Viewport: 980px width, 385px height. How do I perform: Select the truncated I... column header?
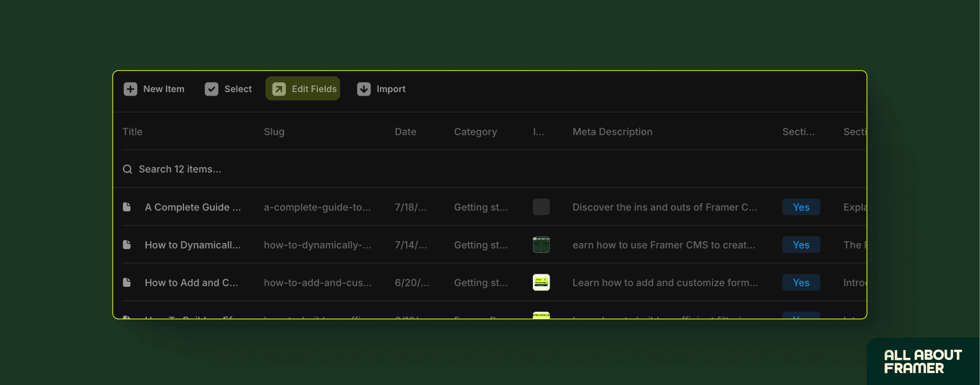[x=539, y=132]
